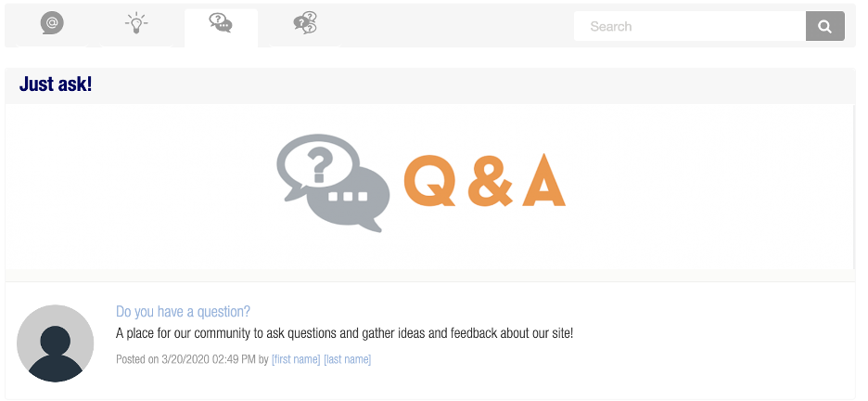Open the poster's profile avatar picture
This screenshot has width=868, height=401.
point(56,343)
